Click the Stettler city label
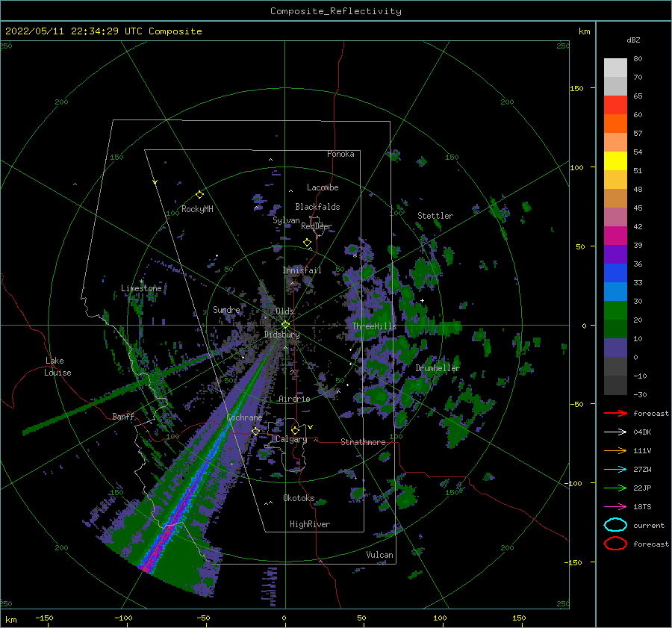The image size is (672, 628). (435, 216)
